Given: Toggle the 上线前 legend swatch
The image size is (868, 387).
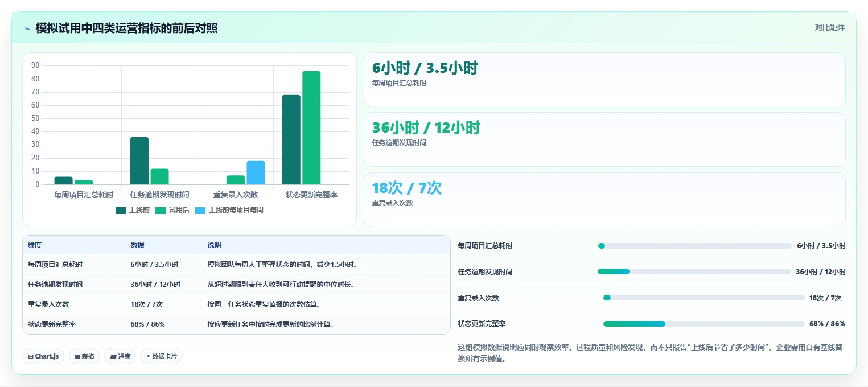Looking at the screenshot, I should click(x=120, y=210).
